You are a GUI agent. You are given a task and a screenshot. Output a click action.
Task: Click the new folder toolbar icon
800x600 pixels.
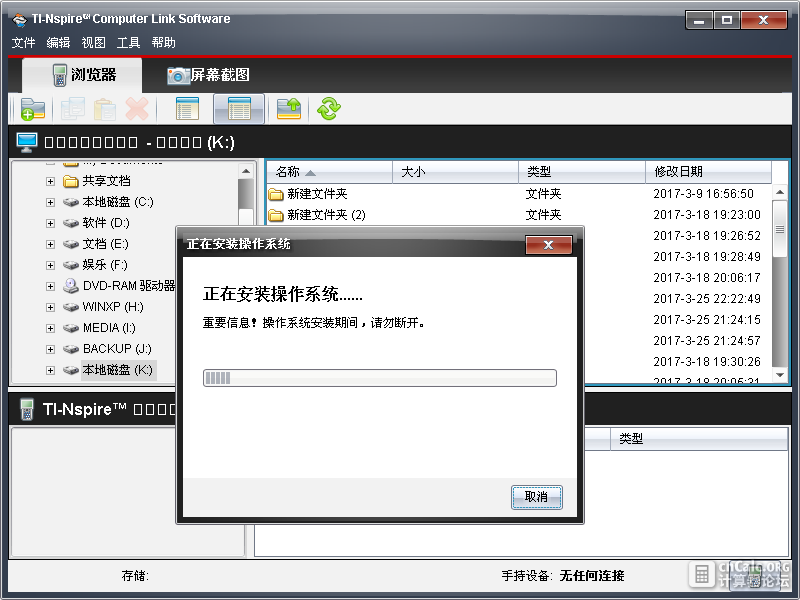coord(33,109)
